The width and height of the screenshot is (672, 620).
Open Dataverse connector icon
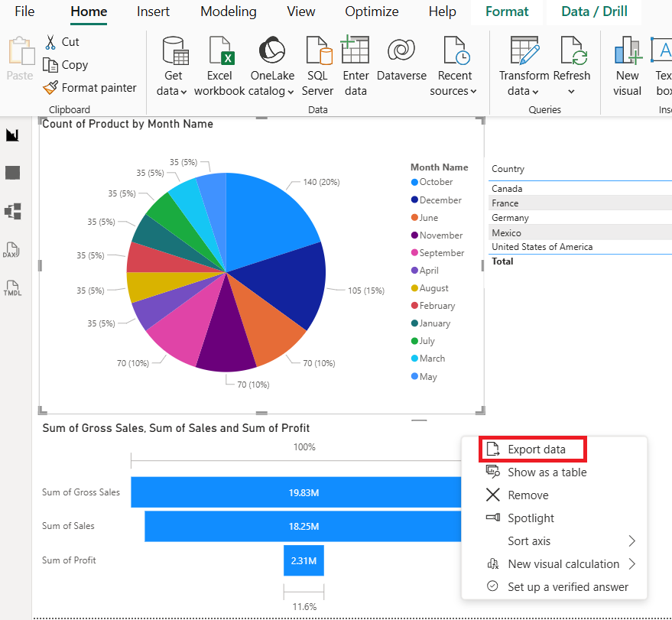pyautogui.click(x=401, y=50)
